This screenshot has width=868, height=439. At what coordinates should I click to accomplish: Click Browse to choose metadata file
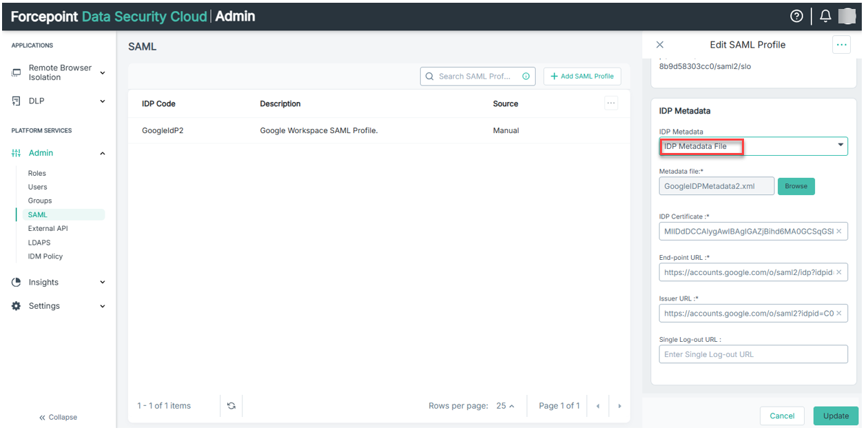point(796,186)
